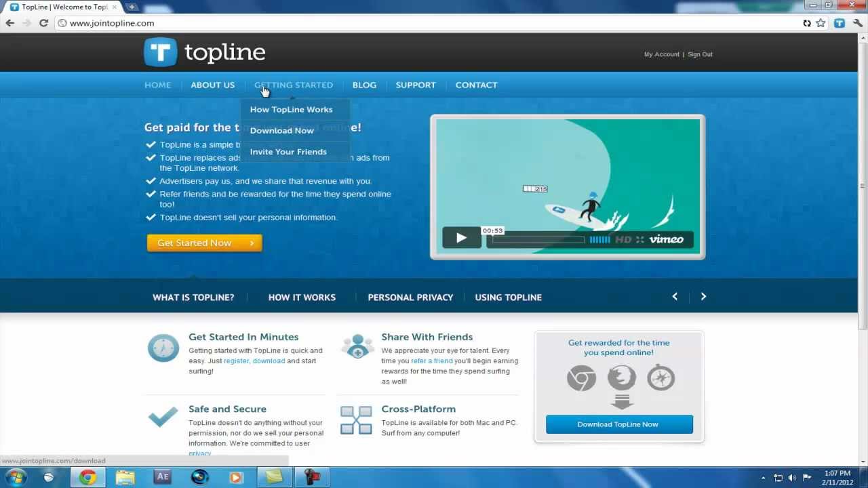This screenshot has height=488, width=868.
Task: Open Chrome from the taskbar
Action: point(87,477)
